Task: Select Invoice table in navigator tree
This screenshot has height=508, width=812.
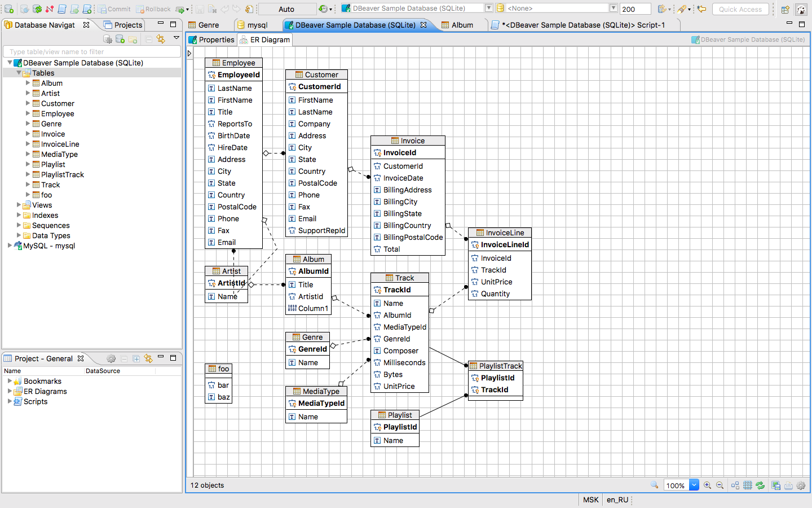Action: [x=52, y=134]
